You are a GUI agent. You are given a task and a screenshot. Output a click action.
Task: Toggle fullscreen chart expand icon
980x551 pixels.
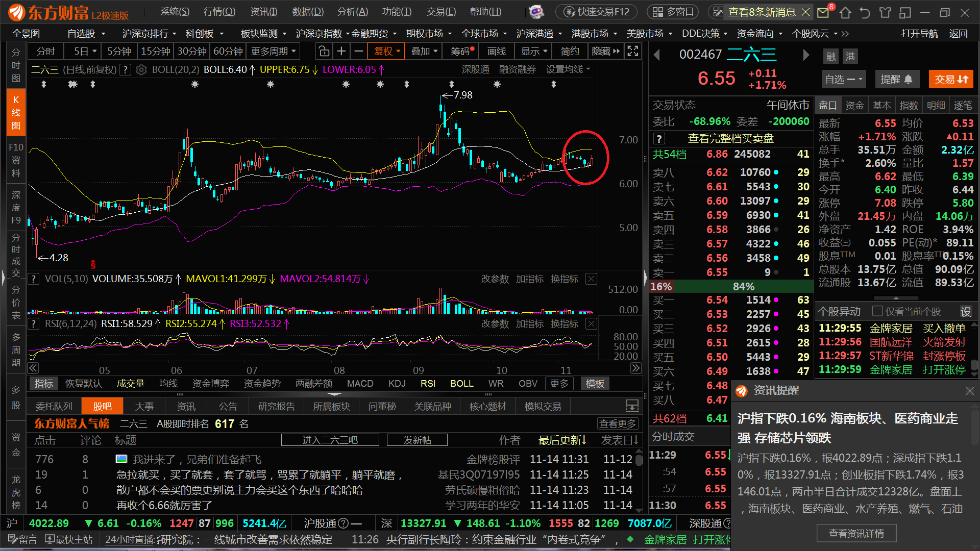click(633, 51)
